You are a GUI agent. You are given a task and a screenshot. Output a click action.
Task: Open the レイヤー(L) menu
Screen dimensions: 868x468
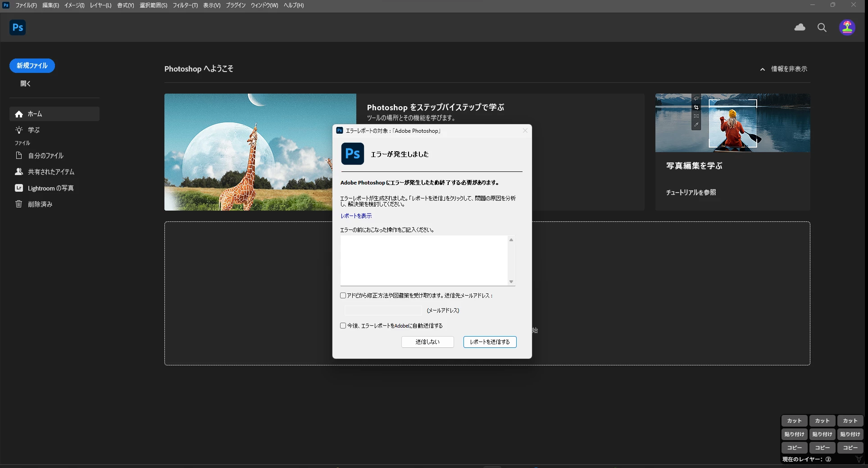[100, 5]
